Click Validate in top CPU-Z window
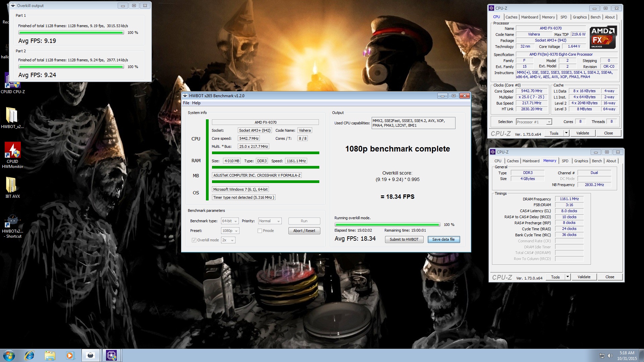Viewport: 644px width, 362px height. [583, 133]
